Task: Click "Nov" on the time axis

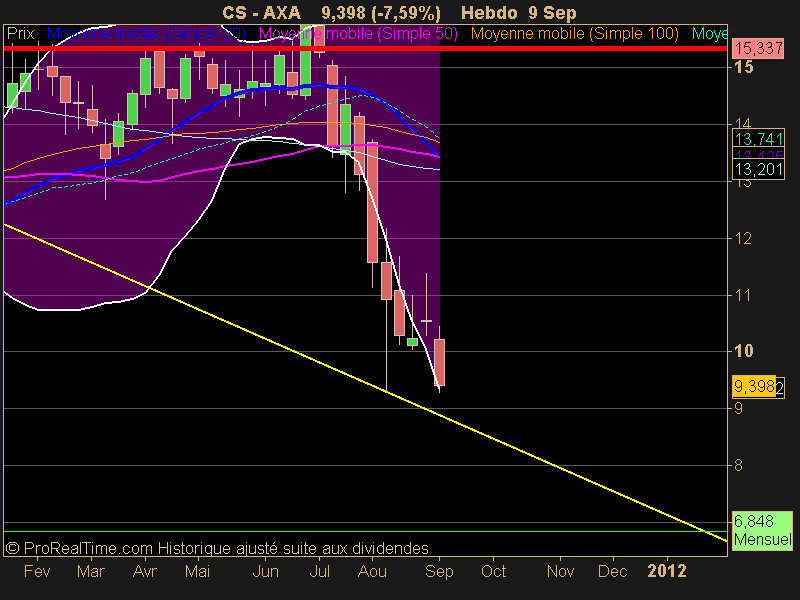Action: coord(560,571)
